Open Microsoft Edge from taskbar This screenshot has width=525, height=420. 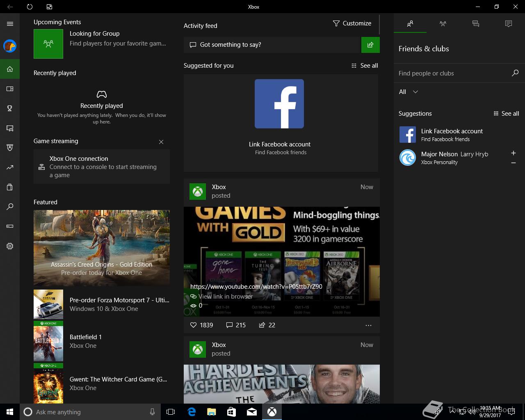(x=192, y=412)
